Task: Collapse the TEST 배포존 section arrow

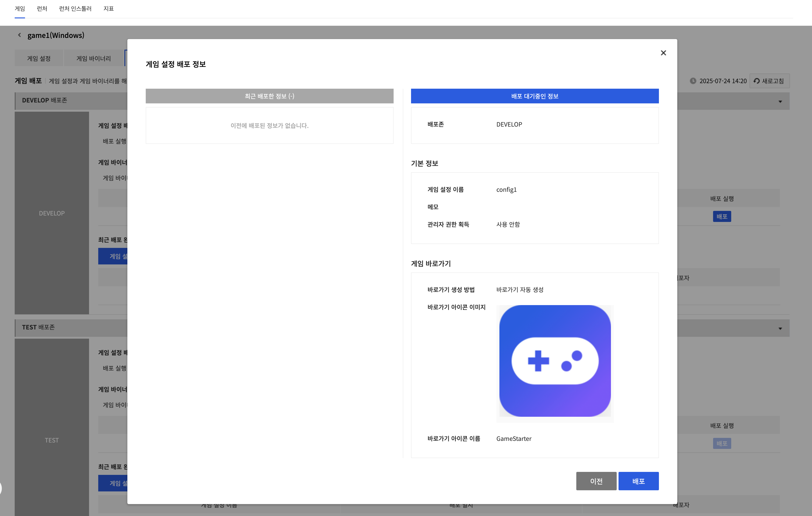Action: 780,329
